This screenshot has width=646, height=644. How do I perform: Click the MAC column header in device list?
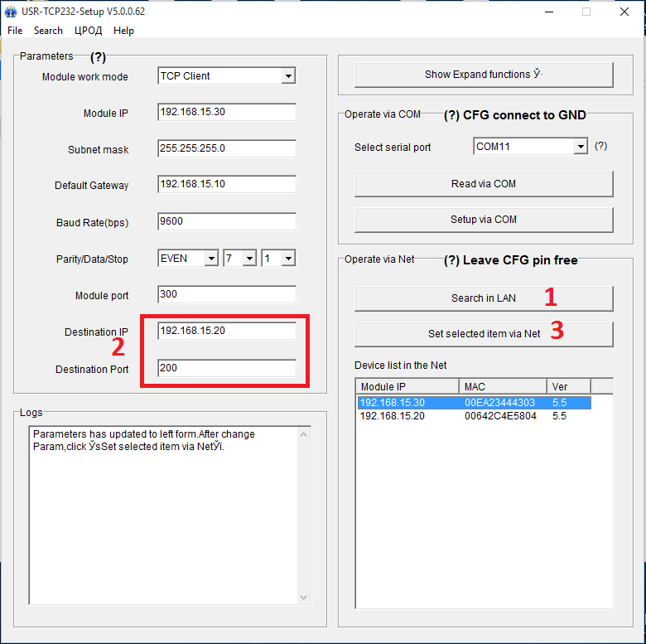pos(502,386)
